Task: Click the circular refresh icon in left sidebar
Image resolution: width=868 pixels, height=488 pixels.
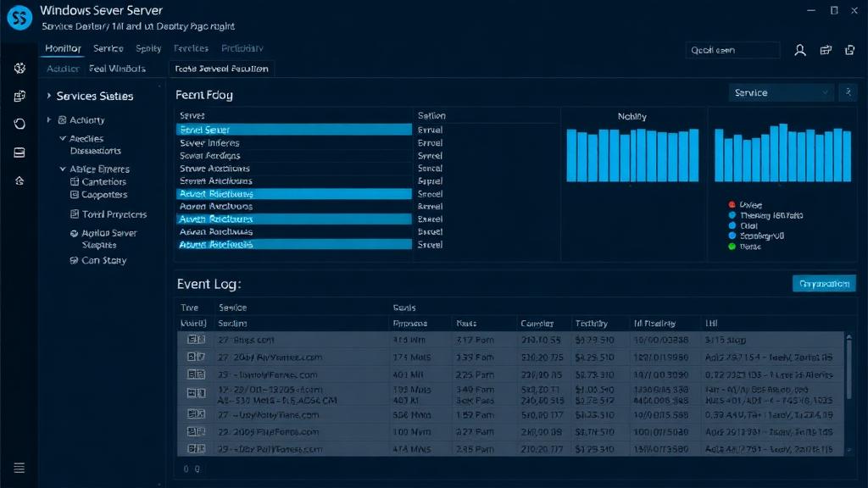Action: tap(19, 124)
